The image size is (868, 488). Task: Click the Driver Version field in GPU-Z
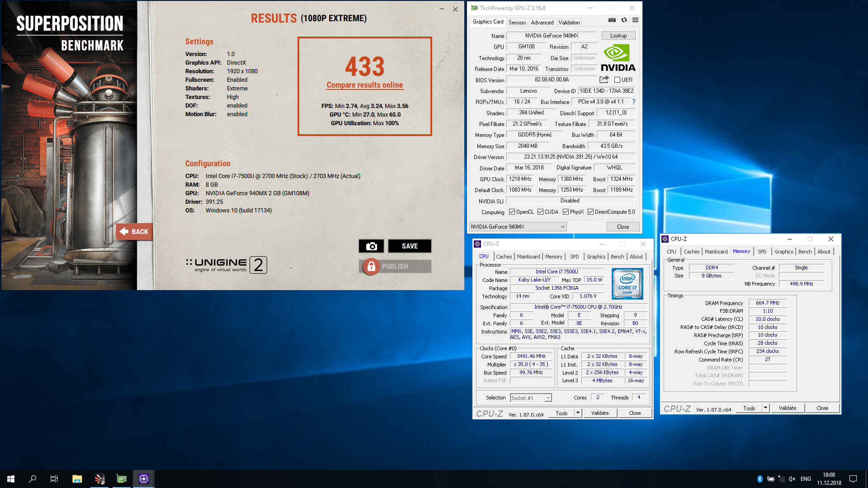click(x=571, y=157)
